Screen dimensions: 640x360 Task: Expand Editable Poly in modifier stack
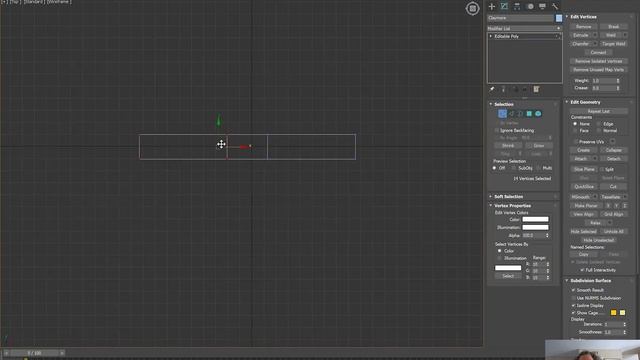[491, 36]
